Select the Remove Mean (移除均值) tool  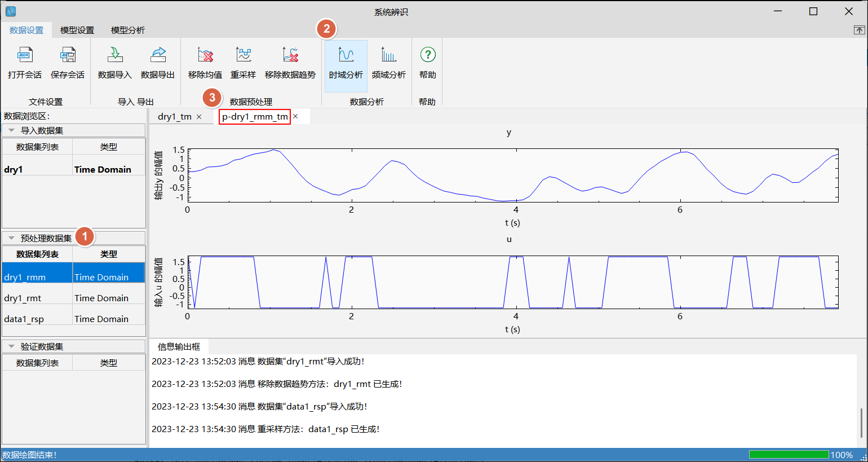point(205,55)
